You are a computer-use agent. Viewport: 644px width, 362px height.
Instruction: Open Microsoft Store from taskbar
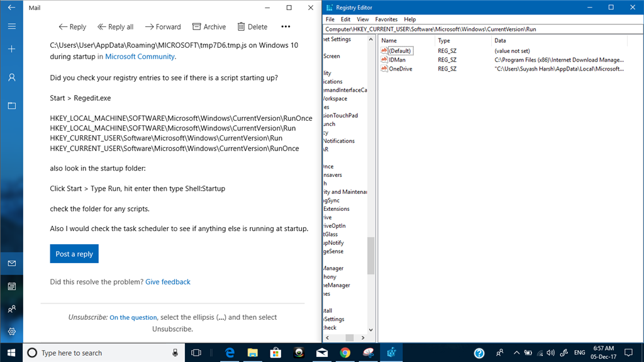pyautogui.click(x=275, y=353)
